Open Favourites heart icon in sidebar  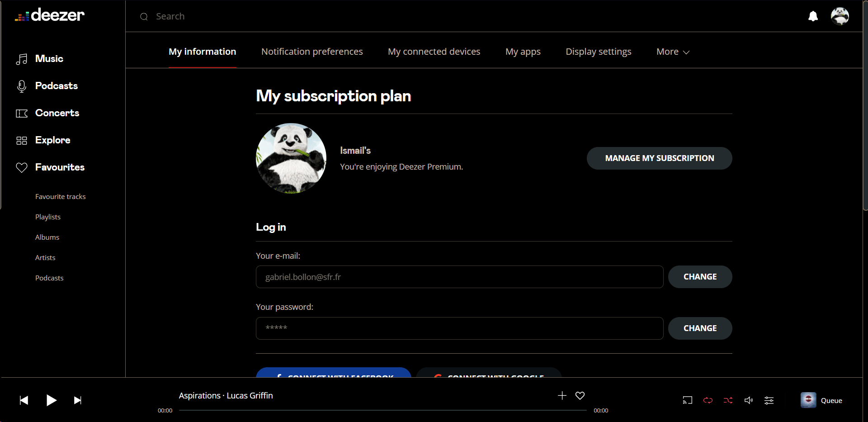point(22,167)
